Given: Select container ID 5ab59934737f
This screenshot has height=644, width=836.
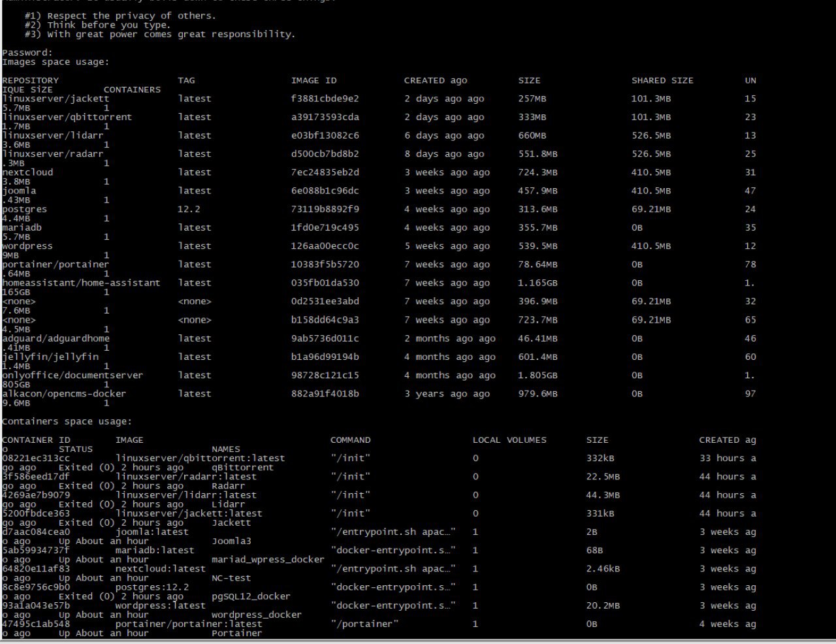Looking at the screenshot, I should pyautogui.click(x=36, y=551).
